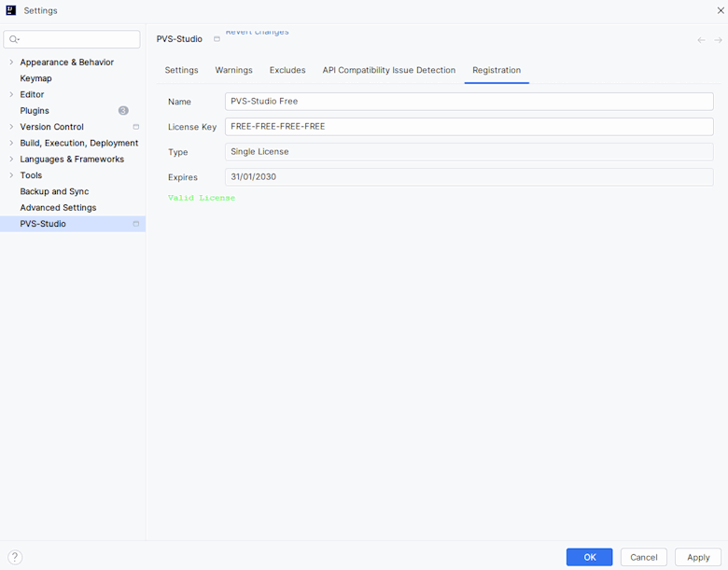Screen dimensions: 728x570
Task: Select Plugins in the settings tree
Action: [x=35, y=110]
